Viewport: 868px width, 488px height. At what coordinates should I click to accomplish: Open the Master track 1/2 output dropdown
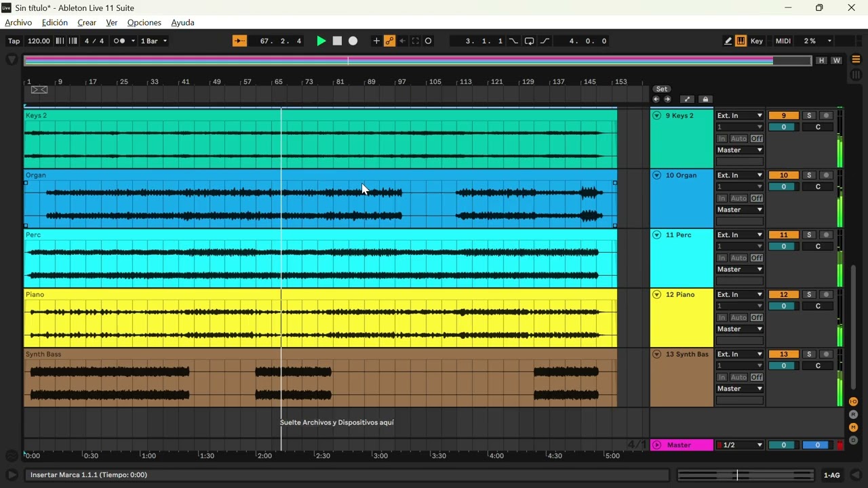[740, 445]
